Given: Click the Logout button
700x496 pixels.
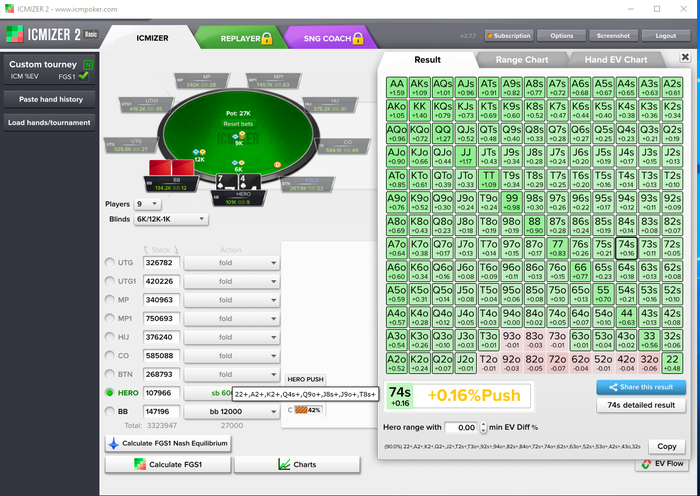Looking at the screenshot, I should (666, 36).
